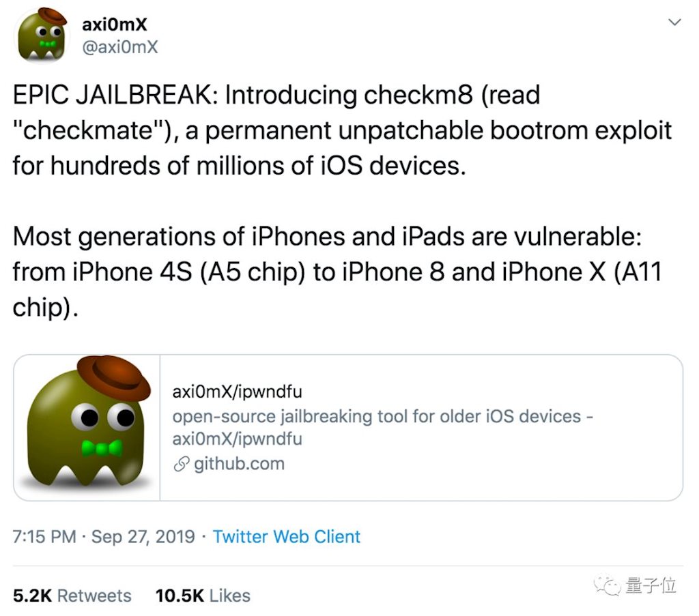View the 10.5K Likes list

coord(203,595)
